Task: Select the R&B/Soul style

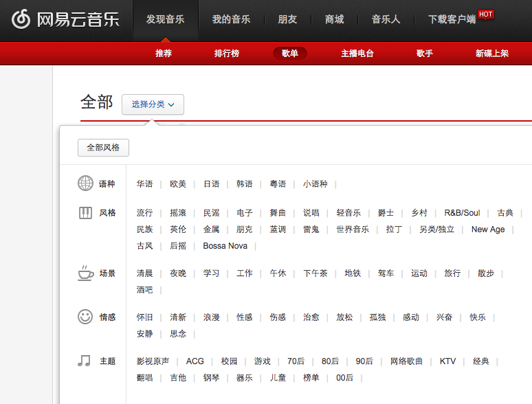Action: click(x=462, y=213)
